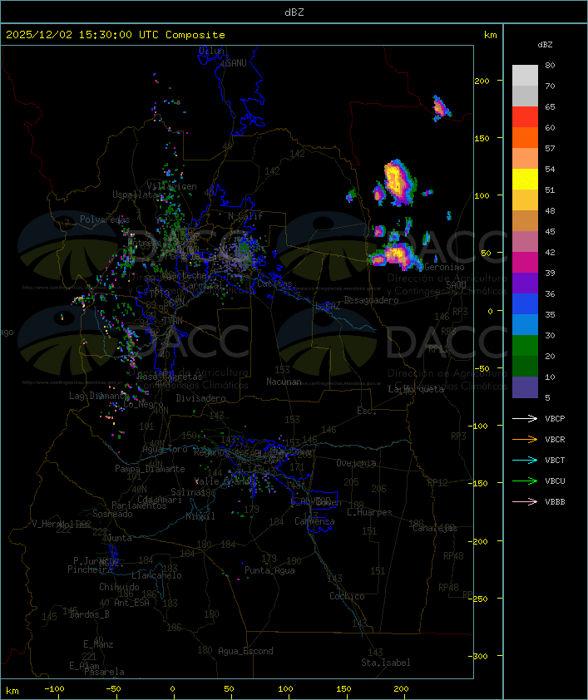The width and height of the screenshot is (588, 700).
Task: Click the Nihuil place label
Action: [200, 516]
